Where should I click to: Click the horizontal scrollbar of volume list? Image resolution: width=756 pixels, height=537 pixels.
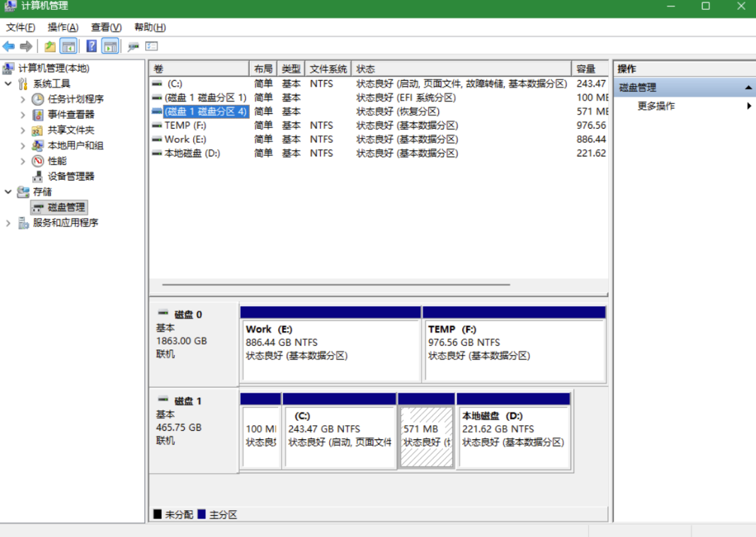(336, 284)
